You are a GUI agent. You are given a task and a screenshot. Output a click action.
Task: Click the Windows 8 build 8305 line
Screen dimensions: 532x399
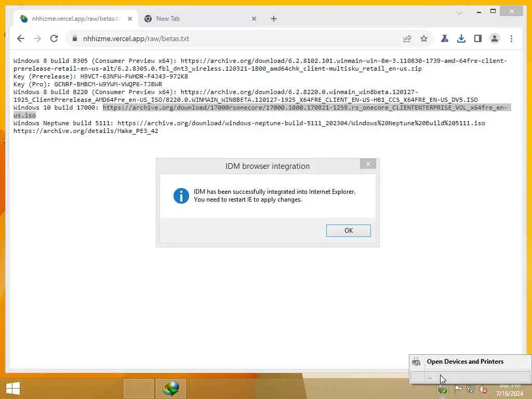[x=260, y=64]
